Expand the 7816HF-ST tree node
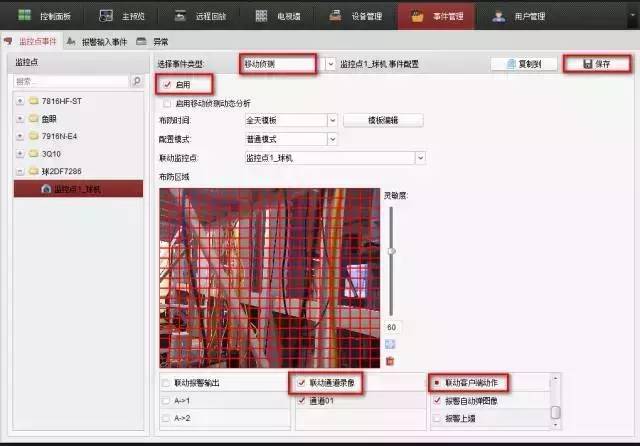Screen dimensions: 640x446 pyautogui.click(x=20, y=101)
